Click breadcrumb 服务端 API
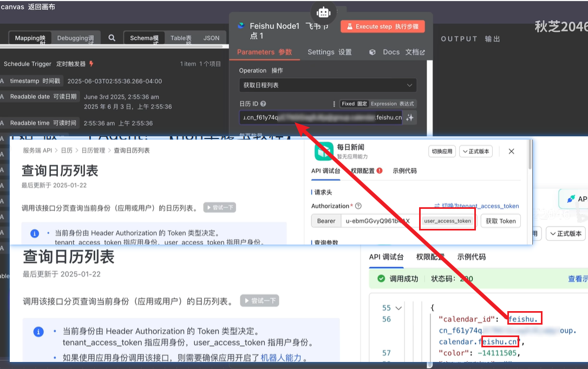The width and height of the screenshot is (588, 369). click(x=37, y=150)
